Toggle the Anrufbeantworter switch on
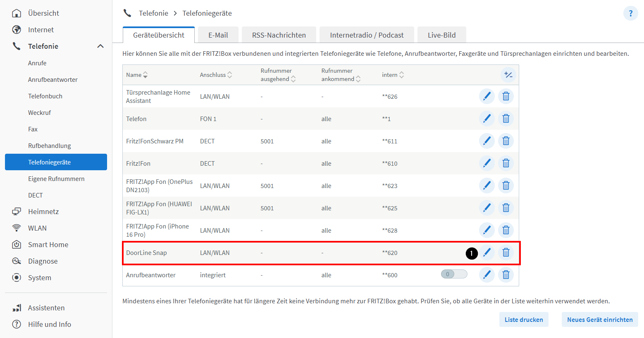This screenshot has width=644, height=338. pos(454,274)
